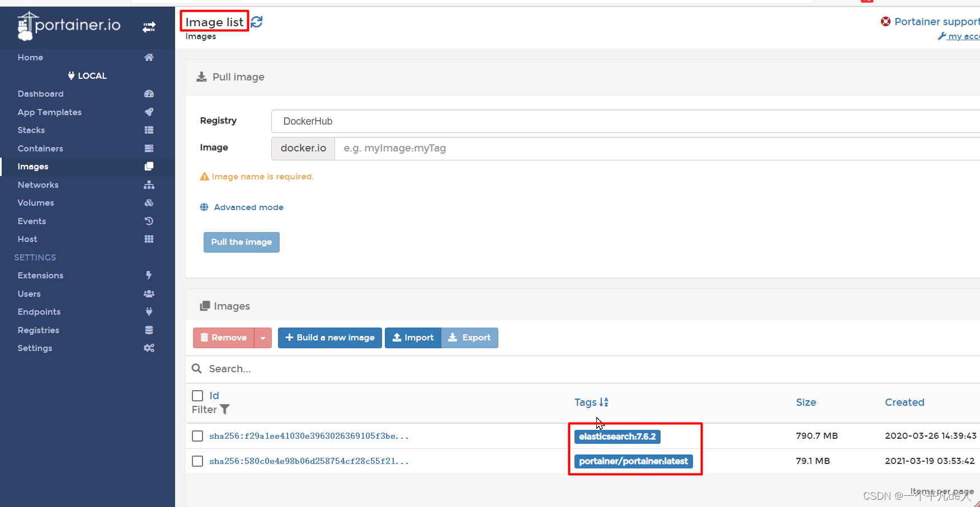The width and height of the screenshot is (980, 507).
Task: Open Dashboard in the sidebar
Action: pos(40,94)
